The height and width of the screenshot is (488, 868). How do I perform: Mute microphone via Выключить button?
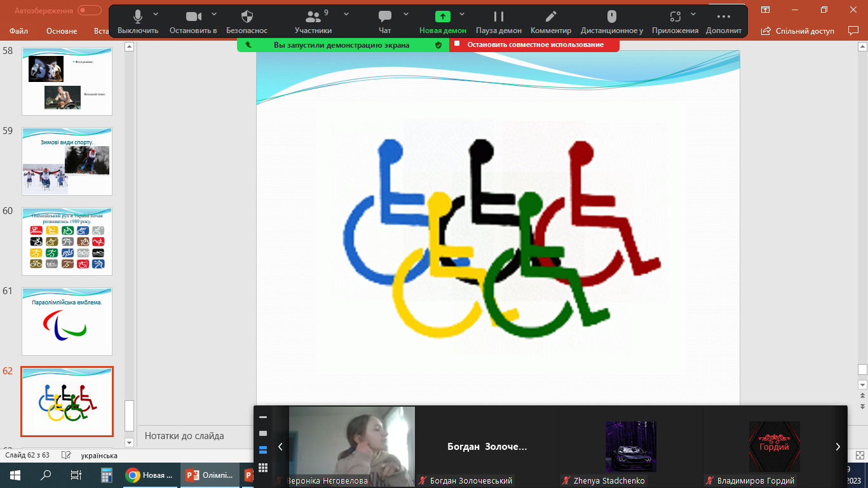pos(138,22)
